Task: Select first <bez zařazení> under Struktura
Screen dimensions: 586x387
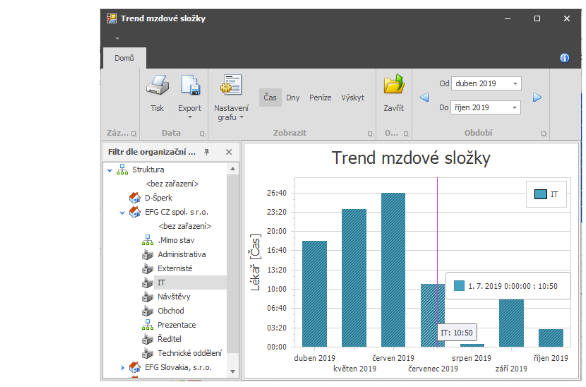Action: [172, 184]
